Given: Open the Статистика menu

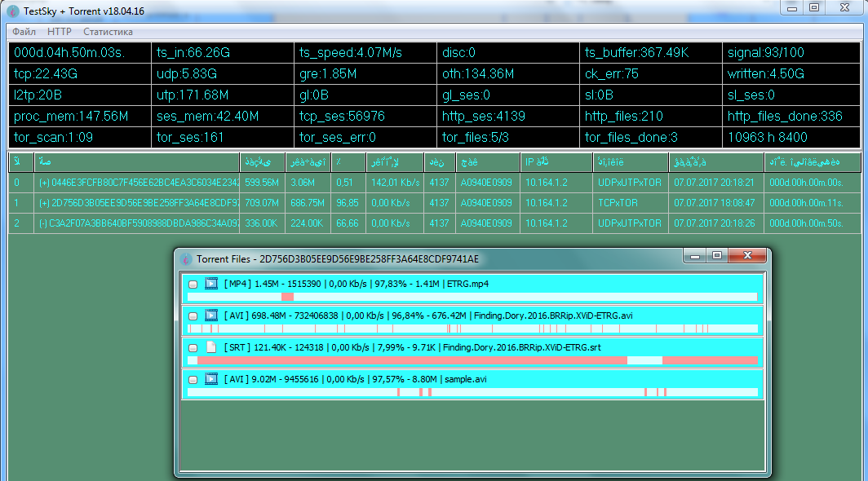Looking at the screenshot, I should pyautogui.click(x=108, y=32).
